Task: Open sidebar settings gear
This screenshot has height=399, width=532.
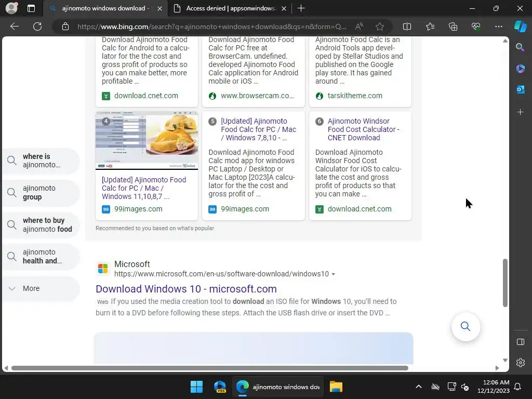Action: pyautogui.click(x=520, y=363)
